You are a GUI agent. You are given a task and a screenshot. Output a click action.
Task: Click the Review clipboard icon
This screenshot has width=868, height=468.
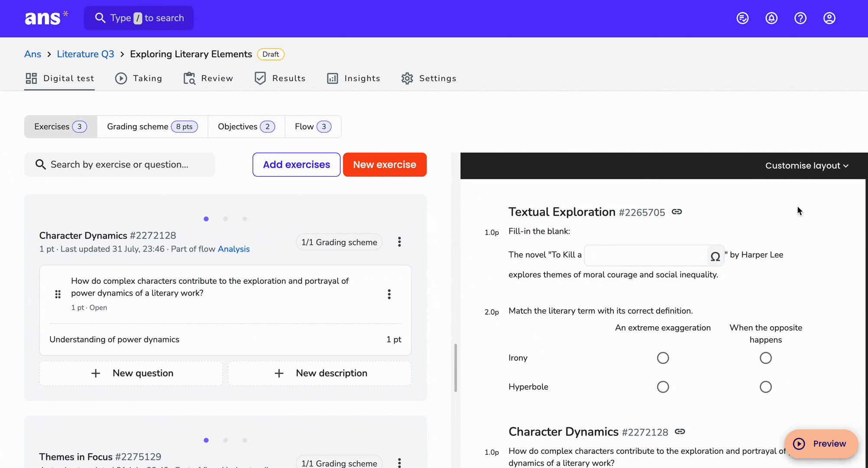[x=189, y=78]
